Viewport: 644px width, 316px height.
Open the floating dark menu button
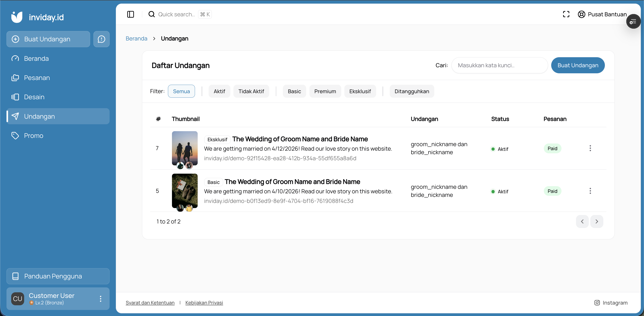633,22
